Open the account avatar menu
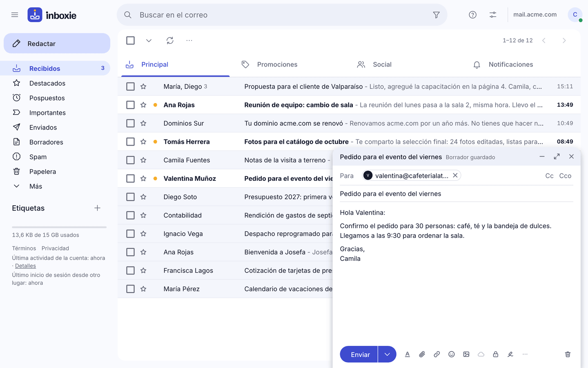The width and height of the screenshot is (588, 368). click(575, 15)
